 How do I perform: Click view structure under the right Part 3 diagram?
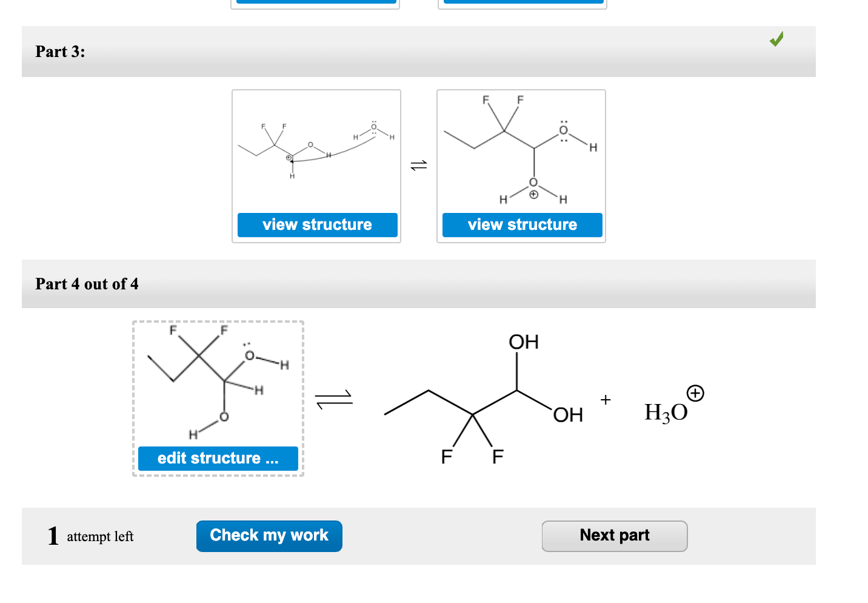coord(522,224)
